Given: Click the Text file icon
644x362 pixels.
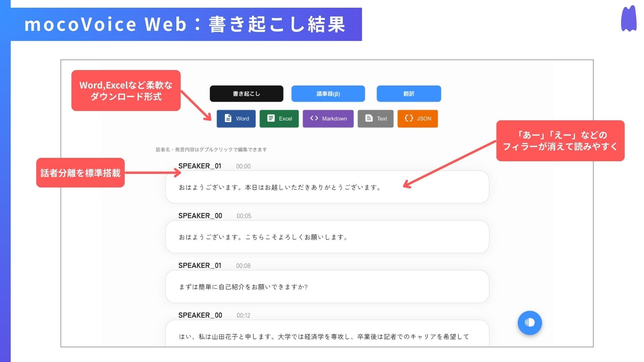Looking at the screenshot, I should pyautogui.click(x=369, y=118).
